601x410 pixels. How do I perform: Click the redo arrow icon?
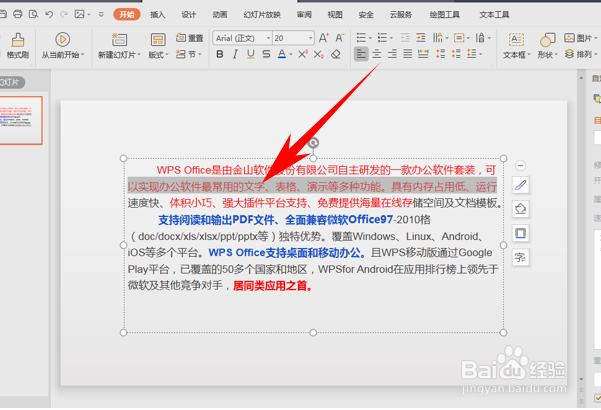coord(64,15)
